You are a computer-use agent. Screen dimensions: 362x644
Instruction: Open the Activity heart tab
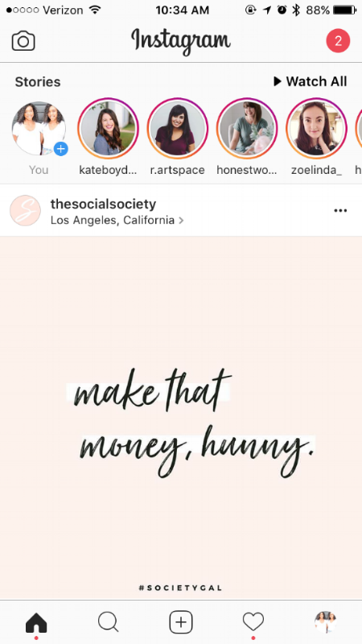click(253, 621)
